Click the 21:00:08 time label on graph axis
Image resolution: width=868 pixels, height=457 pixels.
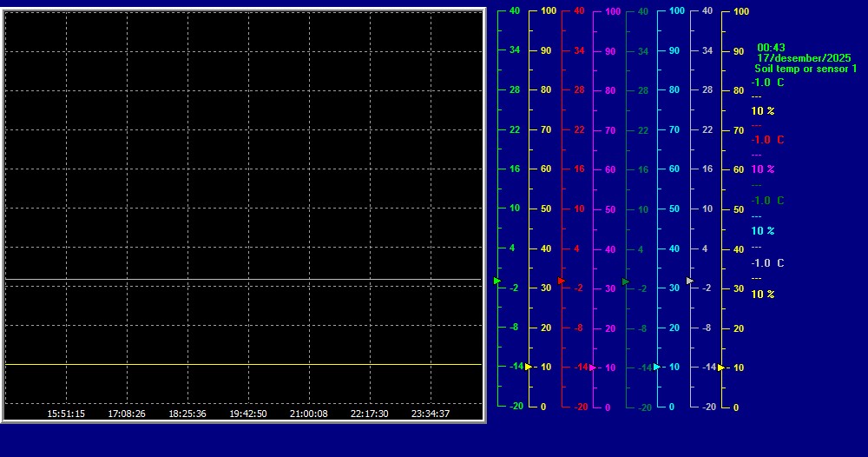(308, 414)
